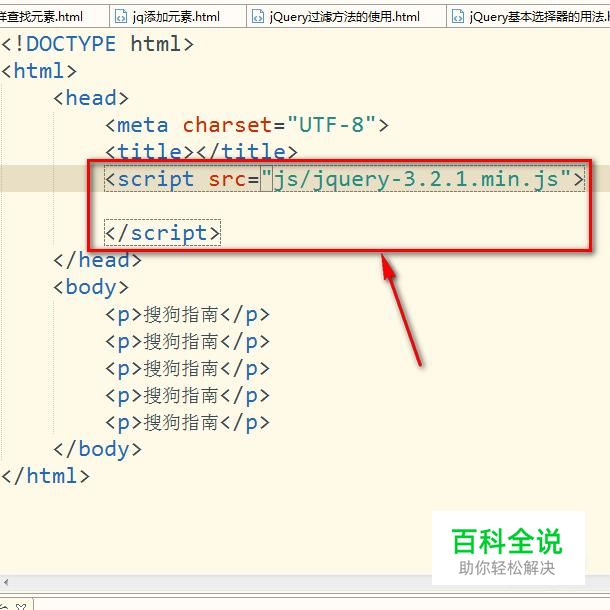Click the closing </head> tag
610x610 pixels.
(x=97, y=260)
